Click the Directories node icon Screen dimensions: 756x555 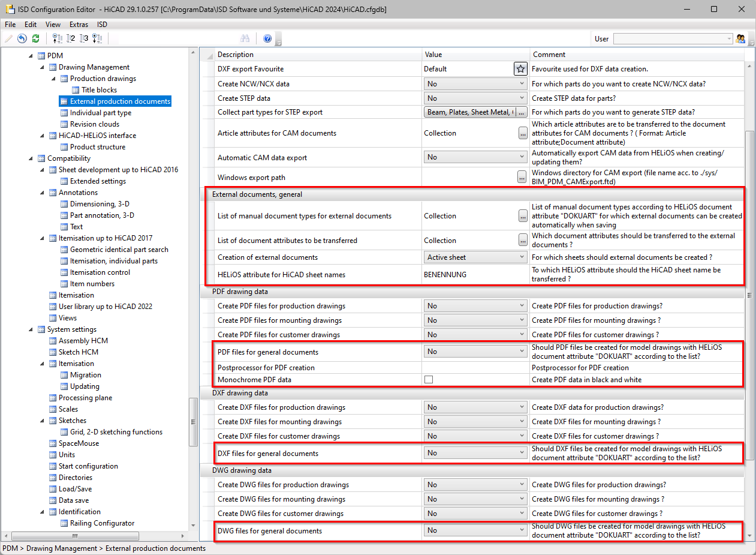point(53,478)
